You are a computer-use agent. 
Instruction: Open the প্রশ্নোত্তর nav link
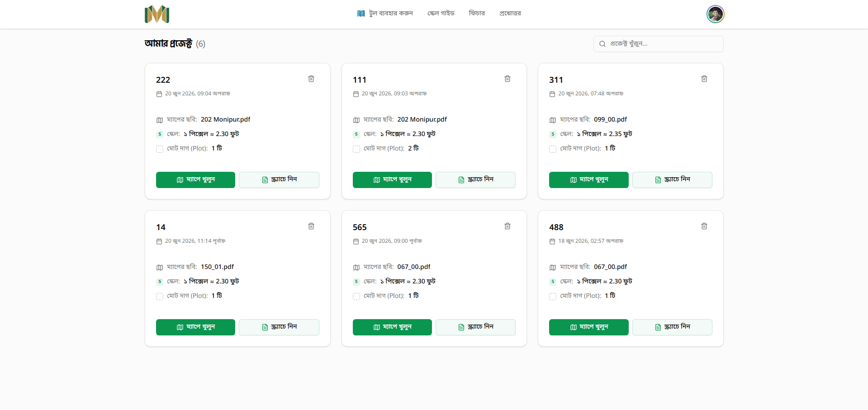coord(510,14)
